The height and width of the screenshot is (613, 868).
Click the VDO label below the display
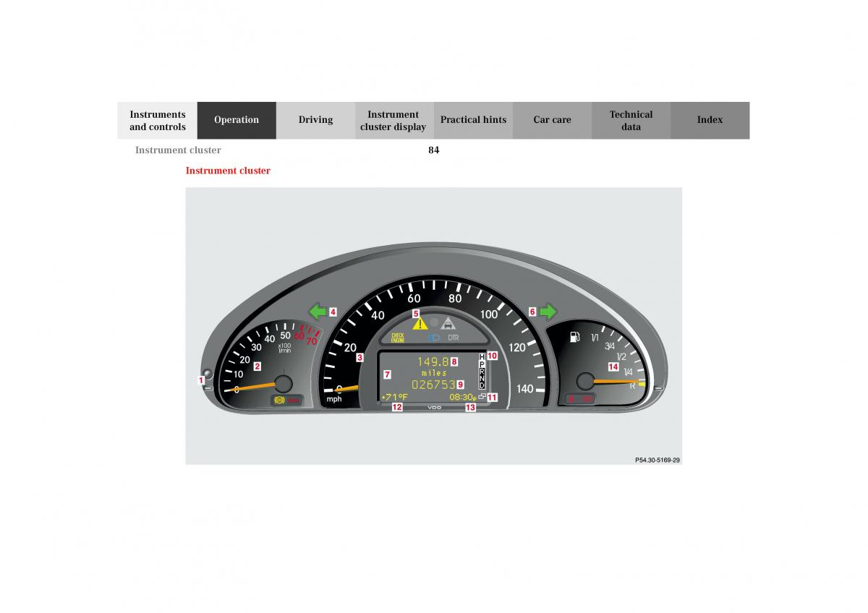click(434, 408)
